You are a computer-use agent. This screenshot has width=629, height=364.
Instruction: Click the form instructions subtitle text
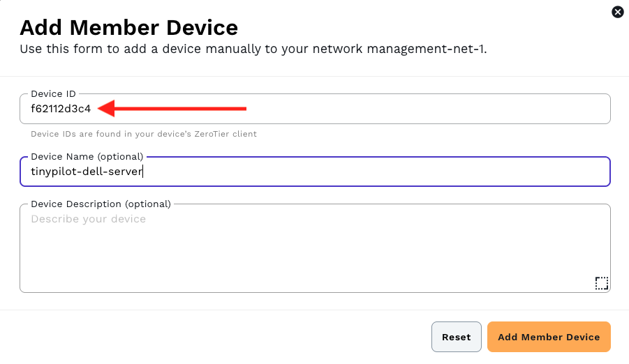253,49
